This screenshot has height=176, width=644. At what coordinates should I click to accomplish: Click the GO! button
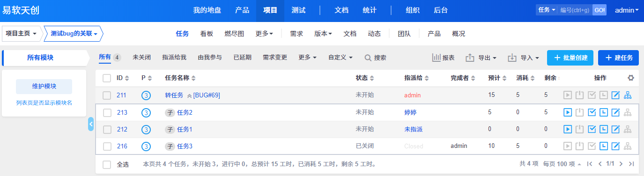600,10
